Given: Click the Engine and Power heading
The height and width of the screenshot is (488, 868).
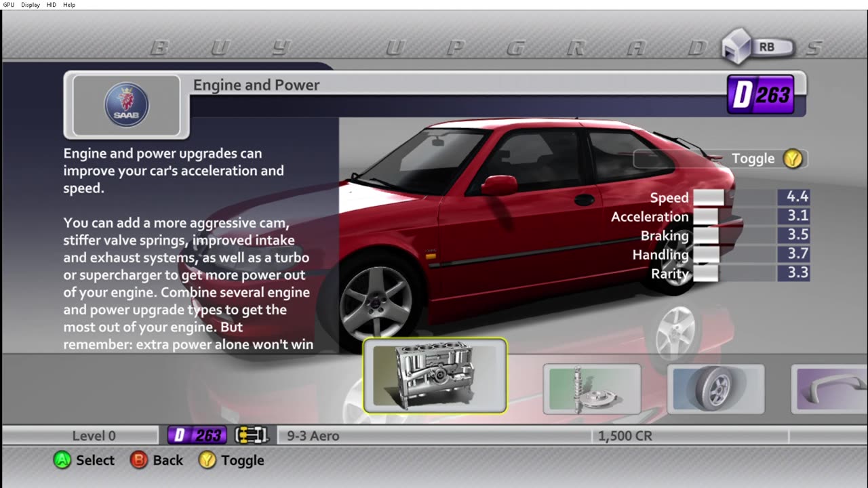Looking at the screenshot, I should (256, 85).
